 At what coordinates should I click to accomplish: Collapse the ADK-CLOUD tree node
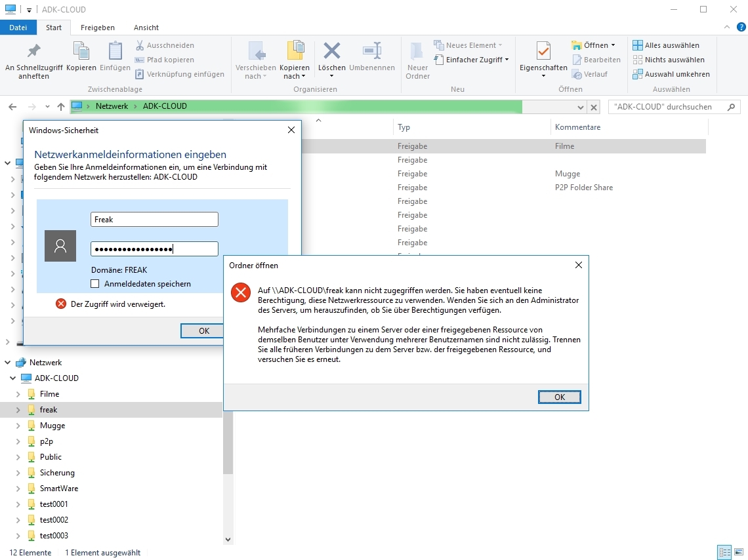pyautogui.click(x=13, y=378)
